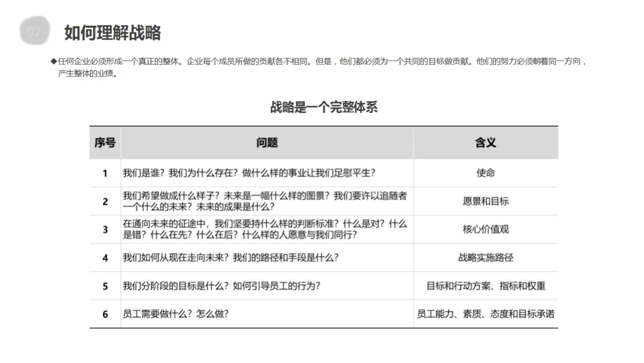Click row number 4 in 序号 column

pos(105,258)
